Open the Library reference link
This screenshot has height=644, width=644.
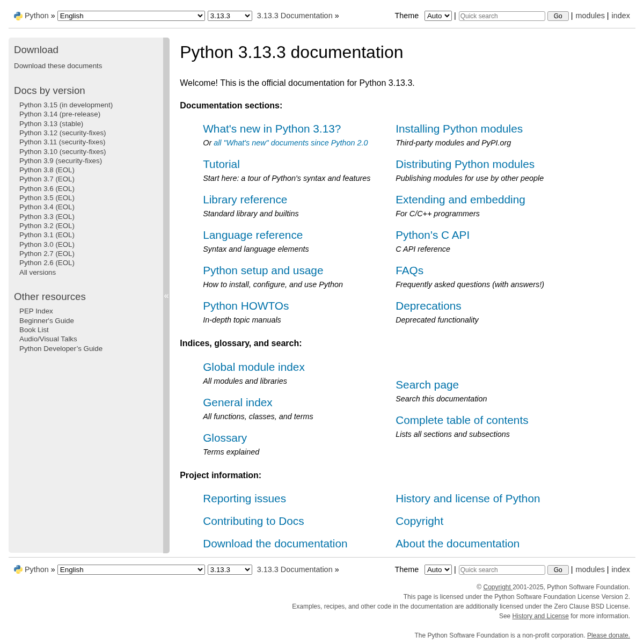coord(245,200)
